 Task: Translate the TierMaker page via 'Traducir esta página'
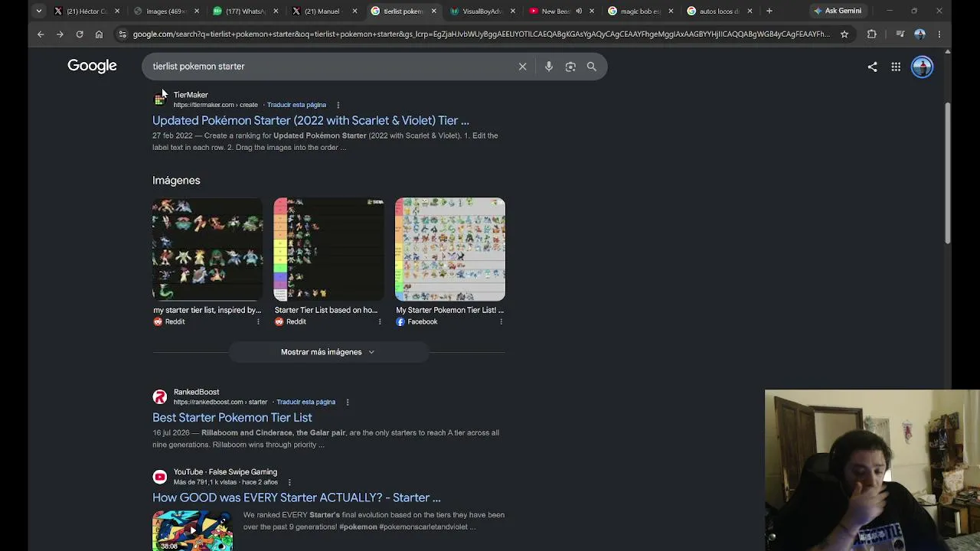coord(296,105)
